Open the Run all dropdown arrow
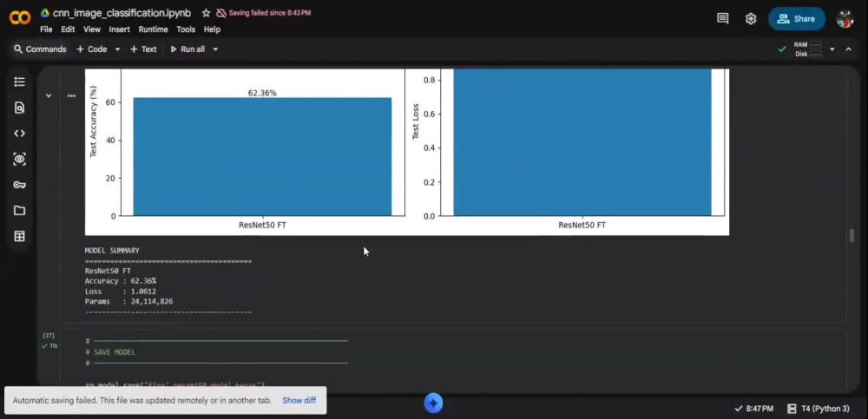This screenshot has width=868, height=419. [215, 49]
